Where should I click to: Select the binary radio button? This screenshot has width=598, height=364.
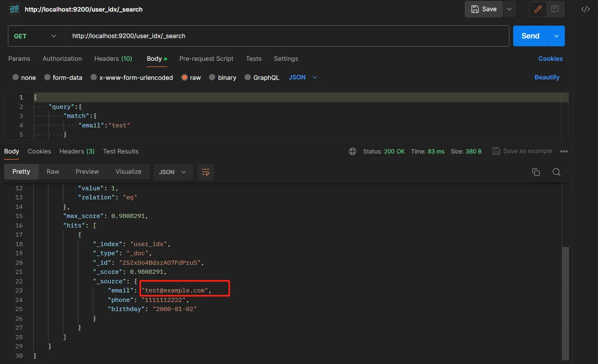pyautogui.click(x=211, y=77)
